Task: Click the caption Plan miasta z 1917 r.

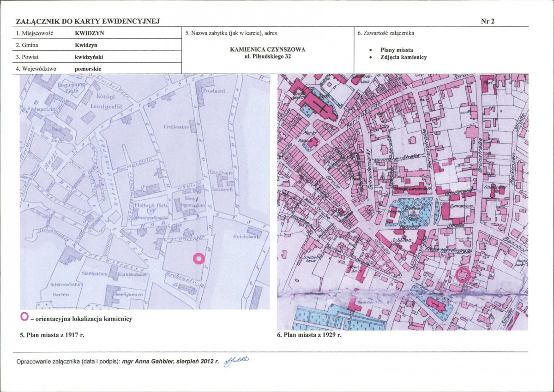Action: (x=52, y=335)
